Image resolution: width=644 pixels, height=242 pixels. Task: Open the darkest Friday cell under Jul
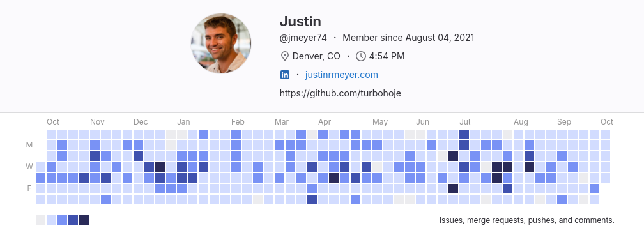coord(453,188)
